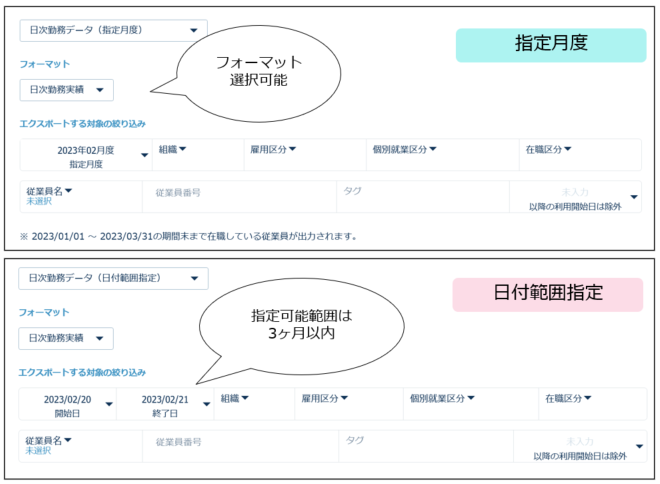Click the エクスポートする対象の絞り込み heading in the 指定月度 panel
The height and width of the screenshot is (484, 660).
82,124
